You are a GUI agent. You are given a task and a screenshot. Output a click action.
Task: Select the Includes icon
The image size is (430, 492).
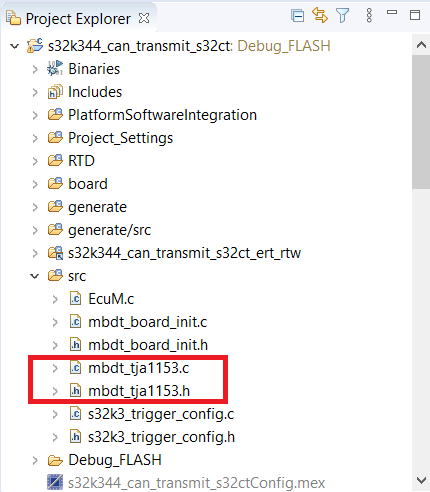(55, 92)
